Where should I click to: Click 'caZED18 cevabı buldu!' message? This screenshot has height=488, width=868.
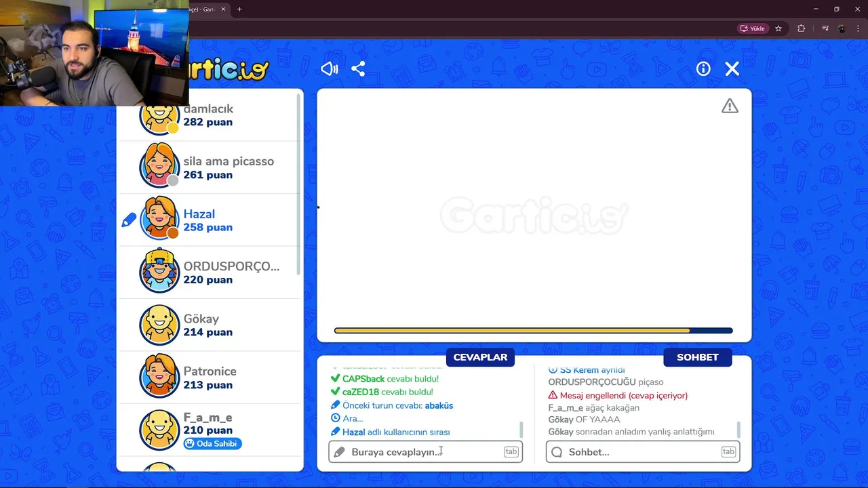(382, 392)
